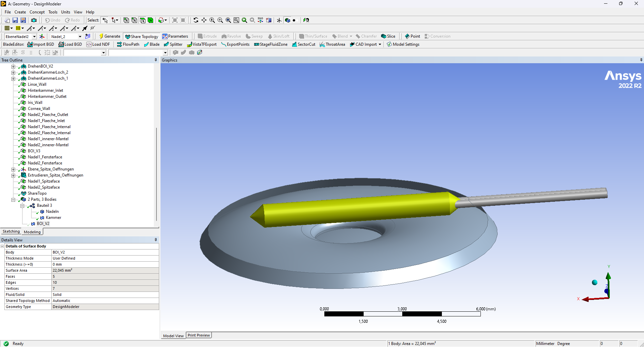Click the New Plane icon
The width and height of the screenshot is (644, 347).
(x=42, y=36)
